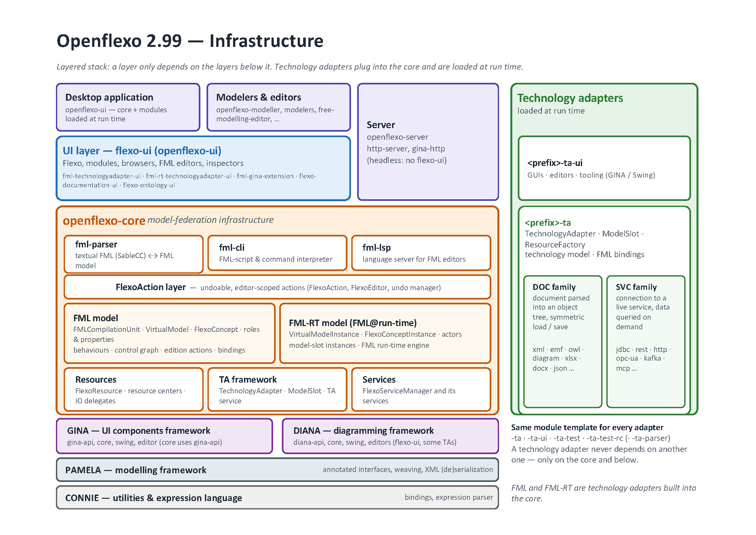756x535 pixels.
Task: Select 'model-slot instances · FML run-time engine'
Action: pyautogui.click(x=359, y=345)
